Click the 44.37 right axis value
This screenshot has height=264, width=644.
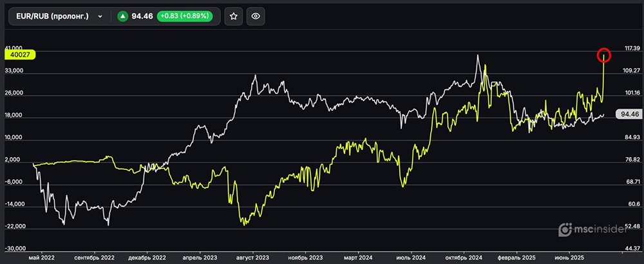pyautogui.click(x=633, y=249)
